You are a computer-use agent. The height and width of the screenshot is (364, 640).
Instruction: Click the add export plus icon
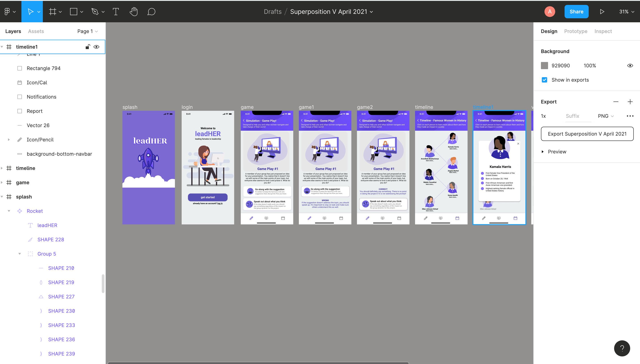(630, 102)
